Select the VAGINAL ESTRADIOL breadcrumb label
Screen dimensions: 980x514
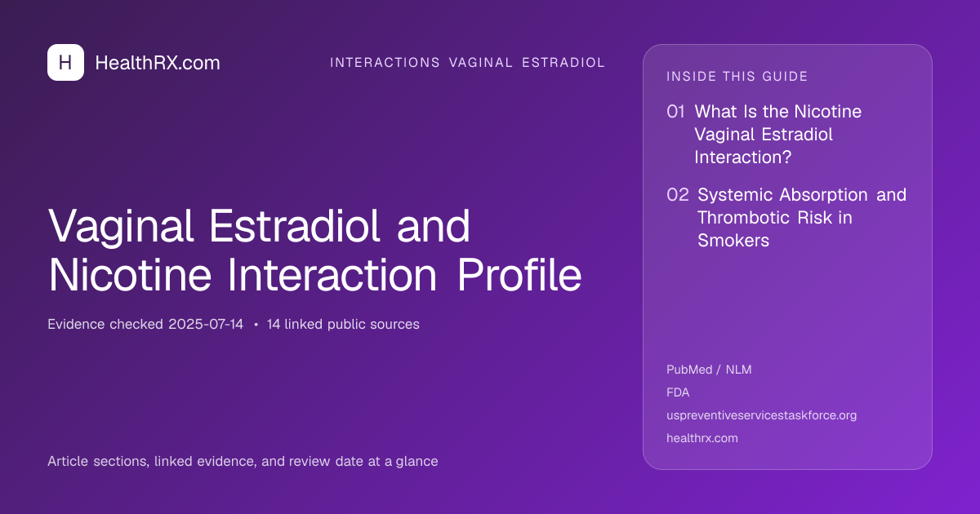pos(527,63)
